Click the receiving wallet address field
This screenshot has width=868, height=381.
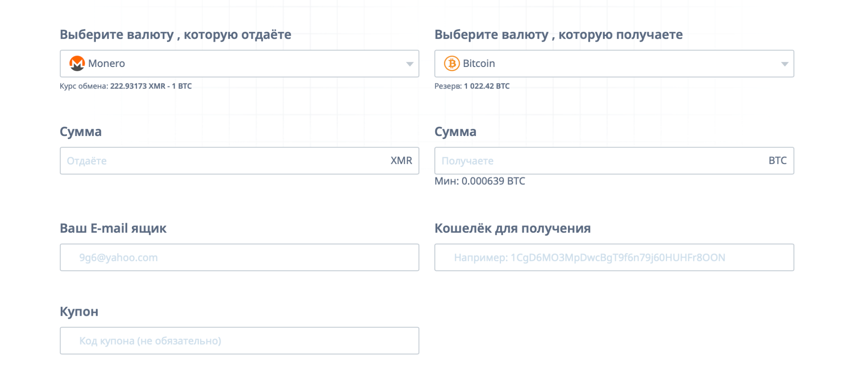point(614,257)
